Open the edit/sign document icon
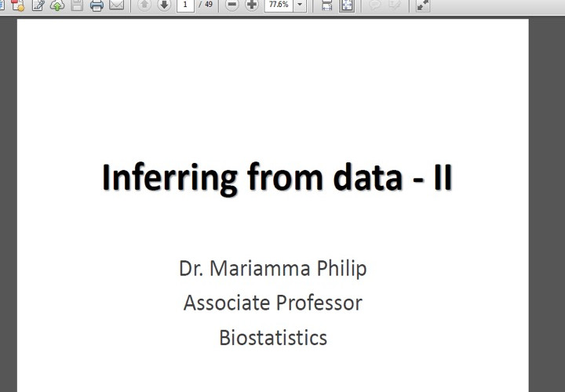Viewport: 565px width, 392px height. tap(38, 5)
